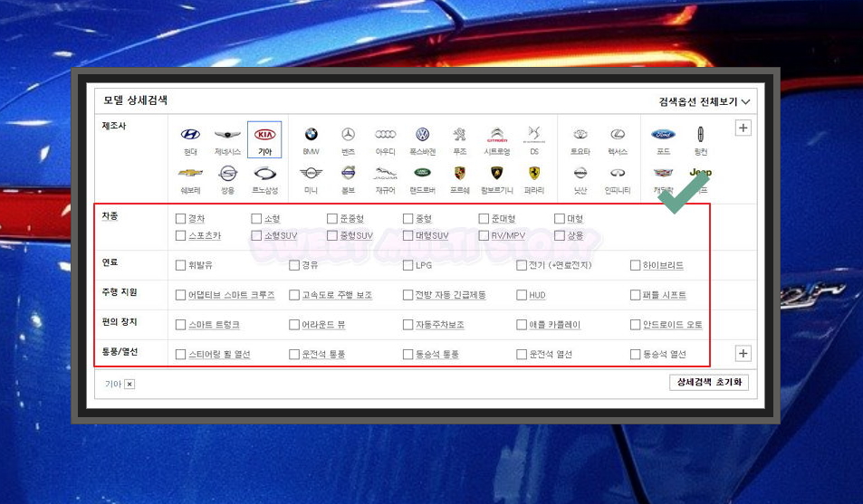This screenshot has height=504, width=863.
Task: Check the 운전석 열선 option
Action: 522,355
